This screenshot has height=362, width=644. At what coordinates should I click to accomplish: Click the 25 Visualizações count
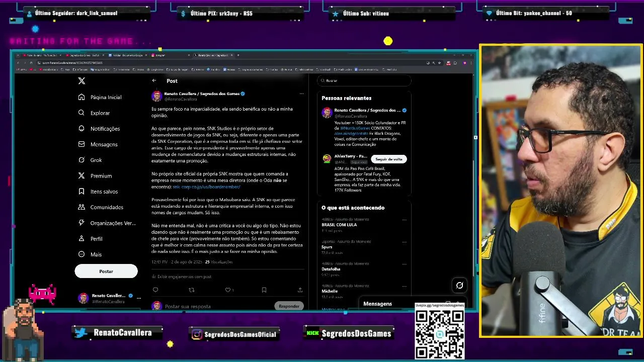[x=219, y=262]
